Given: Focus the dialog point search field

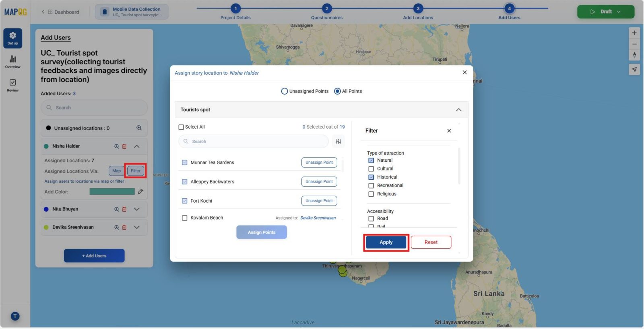Looking at the screenshot, I should 254,142.
